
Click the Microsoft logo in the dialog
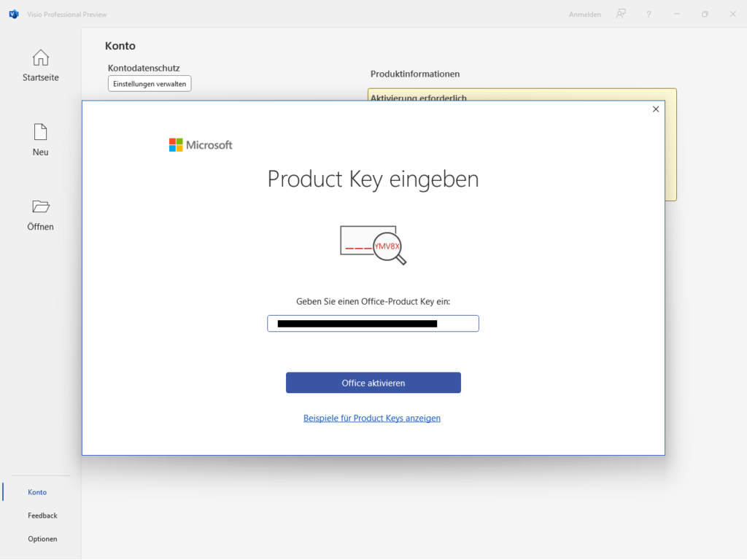coord(201,145)
